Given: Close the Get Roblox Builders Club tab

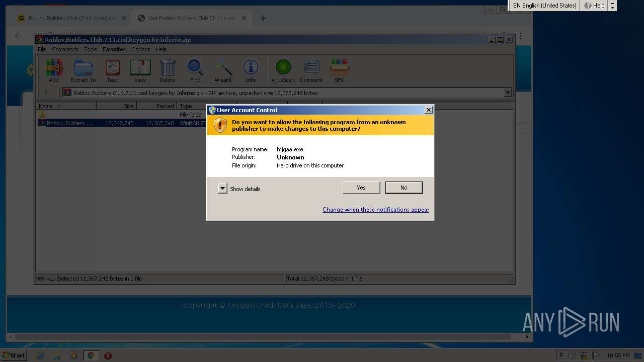Looking at the screenshot, I should click(x=244, y=18).
